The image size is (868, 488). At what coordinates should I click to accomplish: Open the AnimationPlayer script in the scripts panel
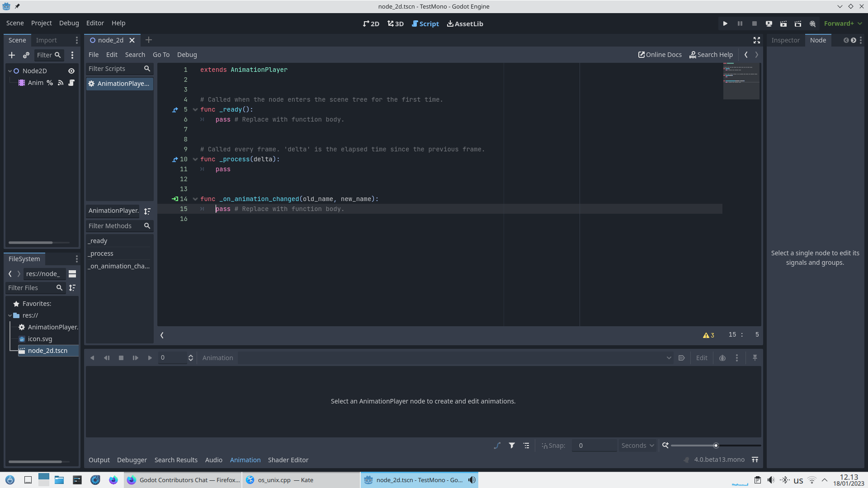[119, 84]
